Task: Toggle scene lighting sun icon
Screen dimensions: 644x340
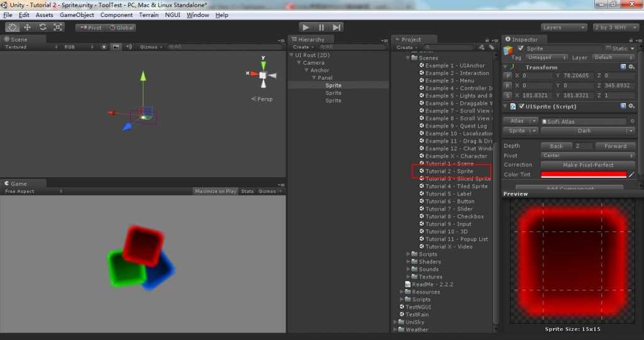Action: (x=104, y=47)
